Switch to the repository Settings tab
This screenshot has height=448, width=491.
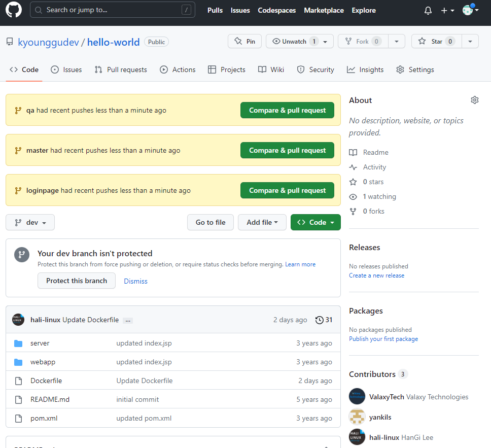point(415,70)
